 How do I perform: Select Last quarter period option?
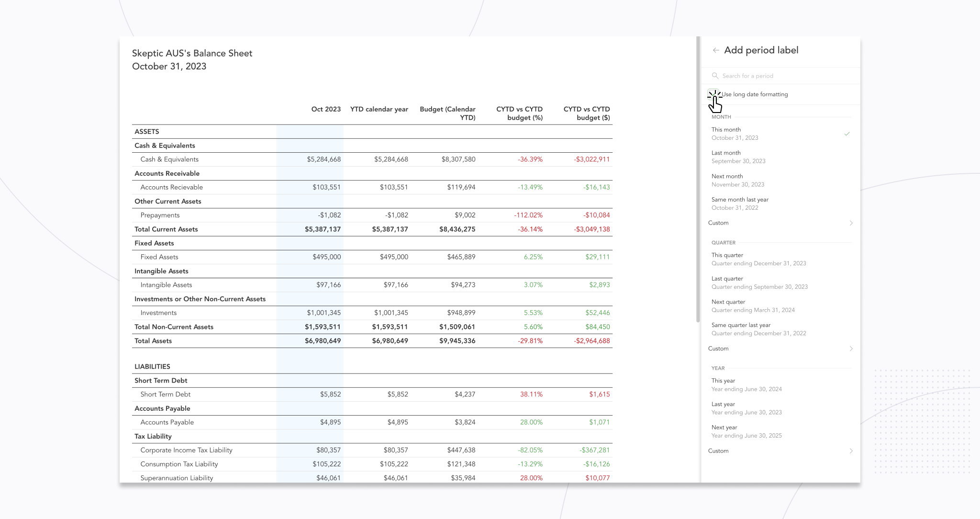click(x=780, y=282)
